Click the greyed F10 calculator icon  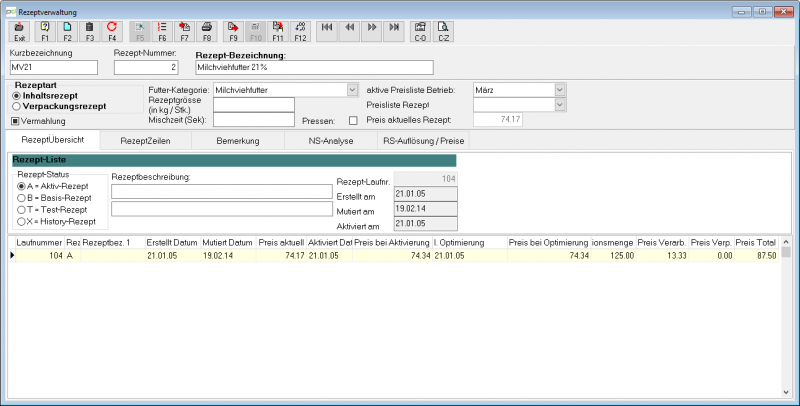[x=256, y=32]
